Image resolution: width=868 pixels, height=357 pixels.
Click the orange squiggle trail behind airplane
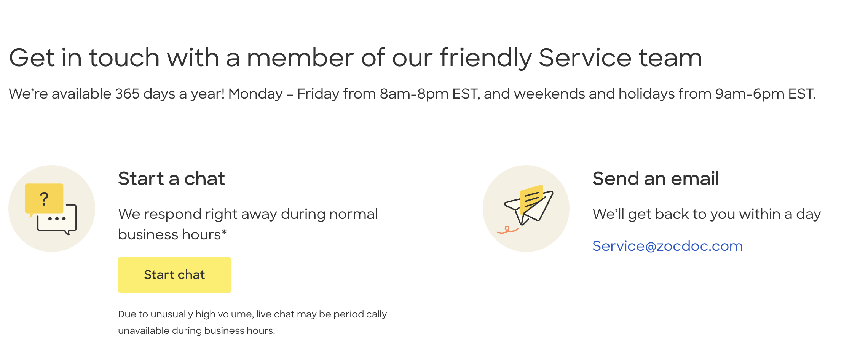tap(507, 229)
